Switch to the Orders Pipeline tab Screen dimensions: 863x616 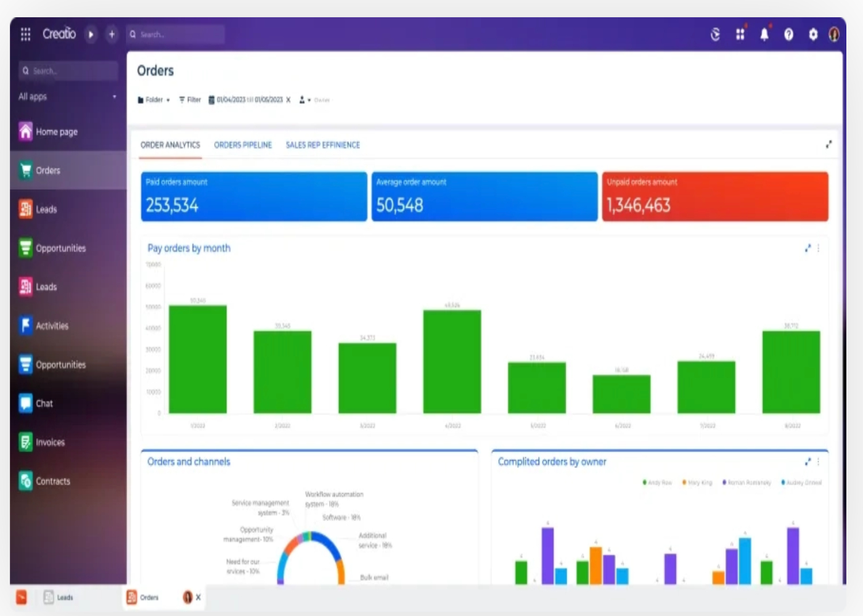(x=243, y=145)
